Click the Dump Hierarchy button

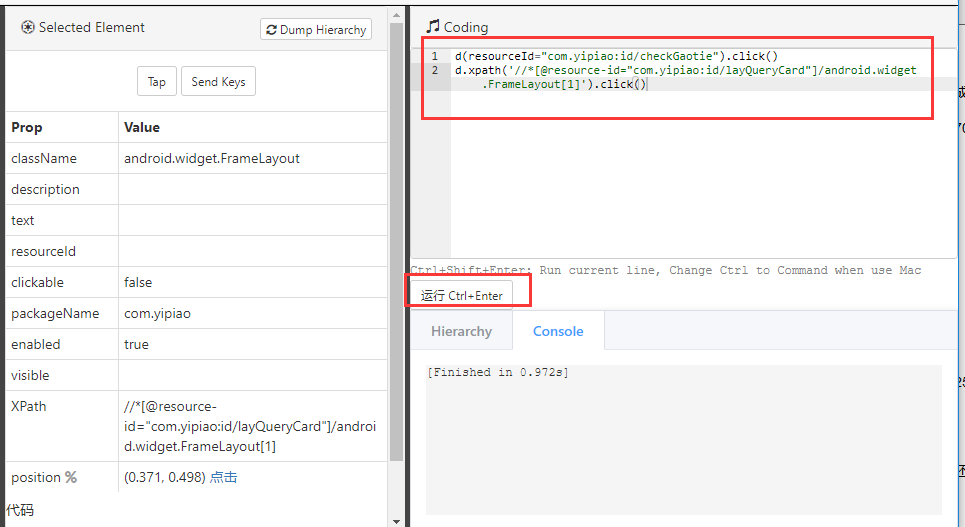[x=316, y=30]
